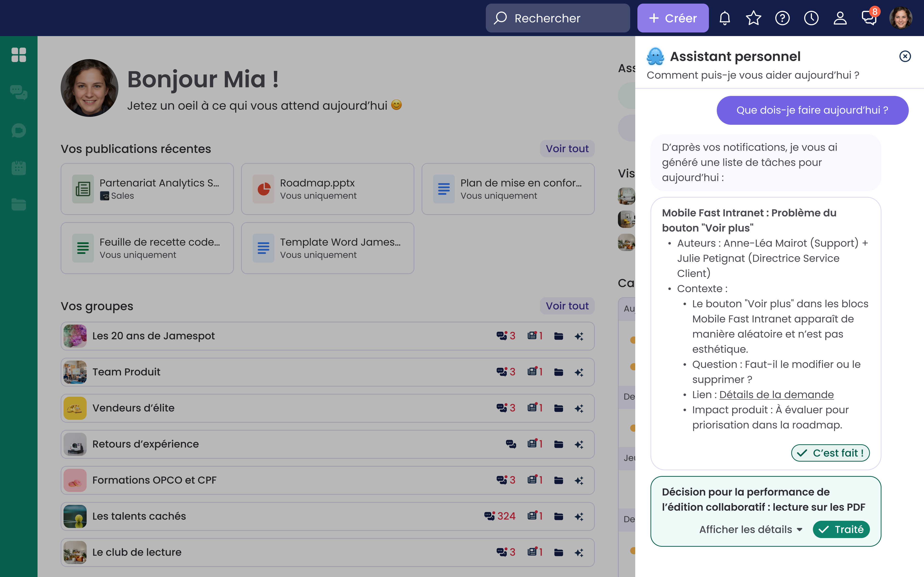Expand "Afficher les détails" dropdown
This screenshot has width=924, height=577.
750,529
